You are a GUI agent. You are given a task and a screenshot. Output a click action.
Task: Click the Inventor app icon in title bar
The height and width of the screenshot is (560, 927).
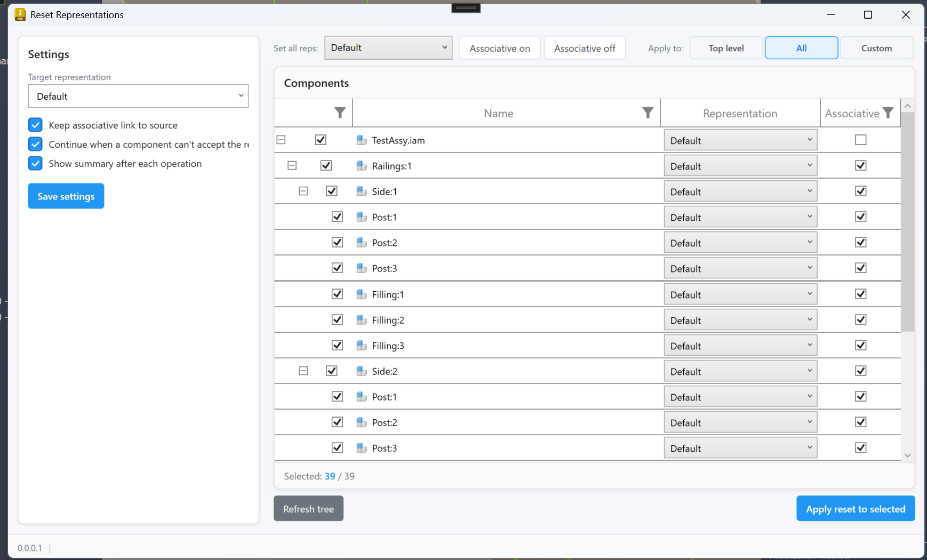click(x=20, y=14)
